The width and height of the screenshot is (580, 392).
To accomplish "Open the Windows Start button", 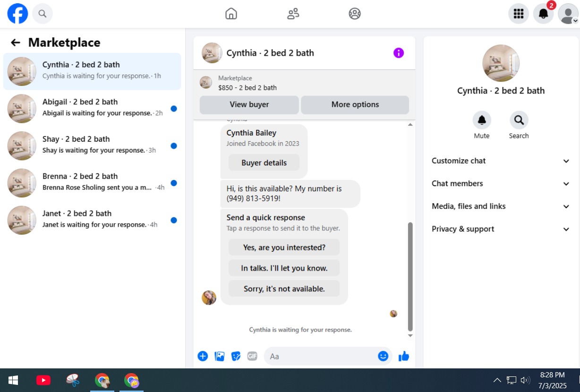I will tap(13, 380).
